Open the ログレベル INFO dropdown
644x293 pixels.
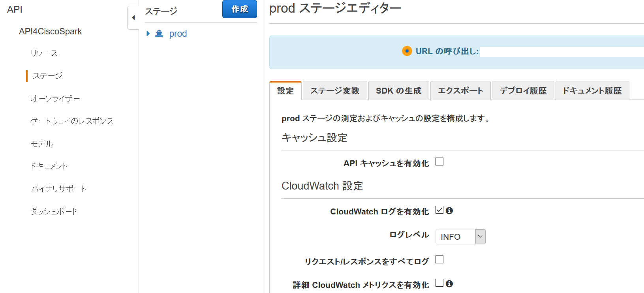460,237
